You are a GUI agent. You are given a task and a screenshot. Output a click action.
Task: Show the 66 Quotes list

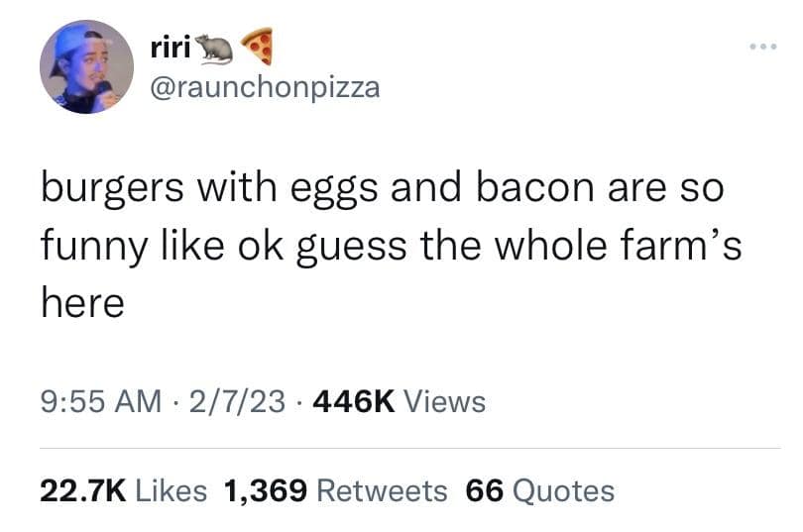pos(539,490)
